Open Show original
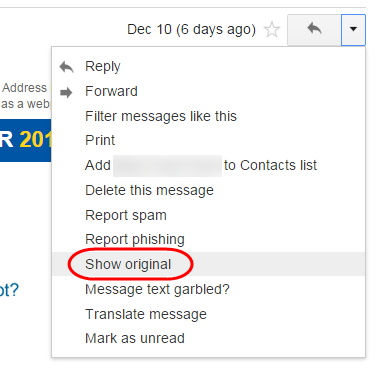 point(208,264)
